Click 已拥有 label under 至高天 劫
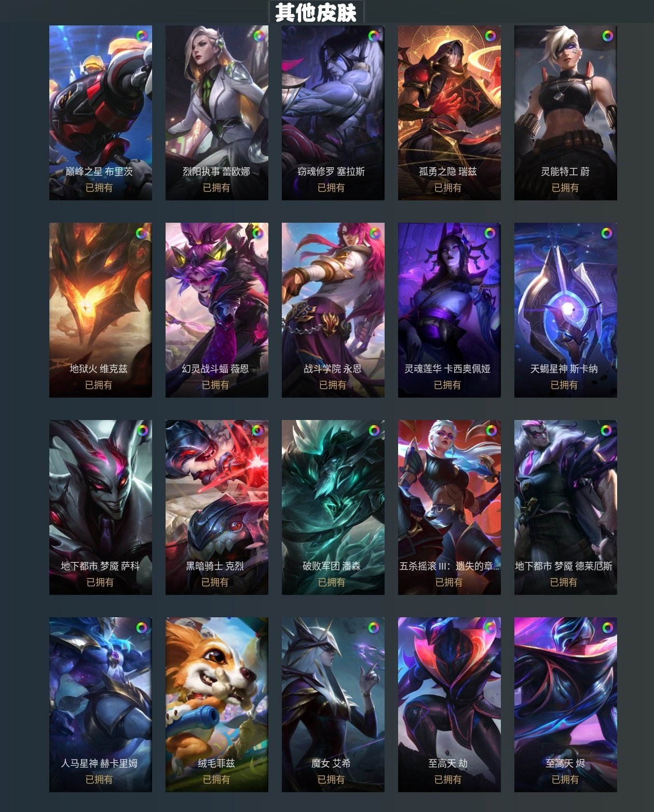 (448, 779)
